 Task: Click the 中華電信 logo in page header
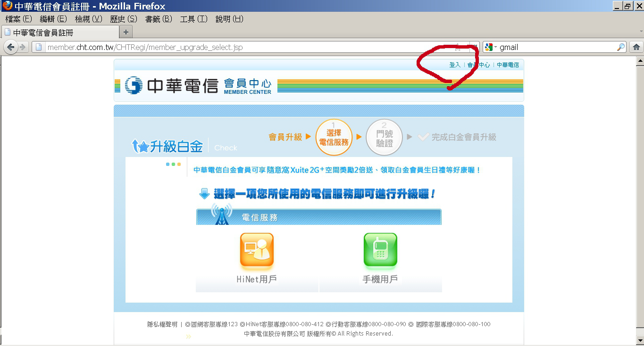[171, 85]
